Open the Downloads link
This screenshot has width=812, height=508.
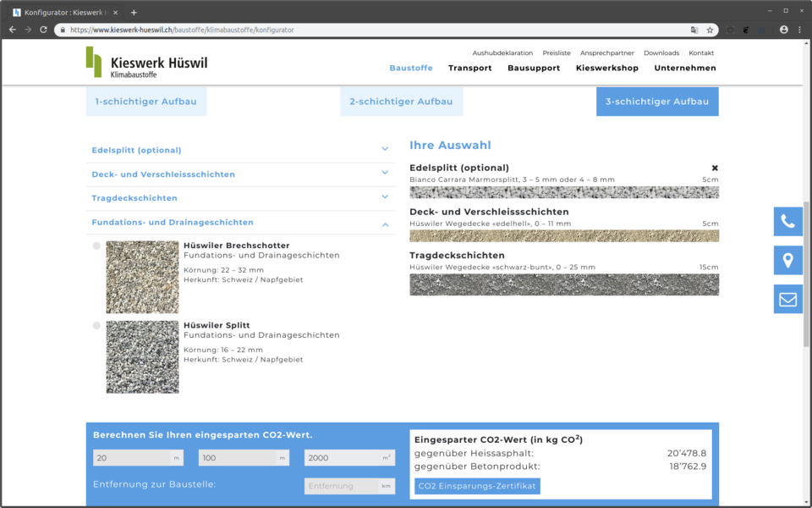point(661,52)
